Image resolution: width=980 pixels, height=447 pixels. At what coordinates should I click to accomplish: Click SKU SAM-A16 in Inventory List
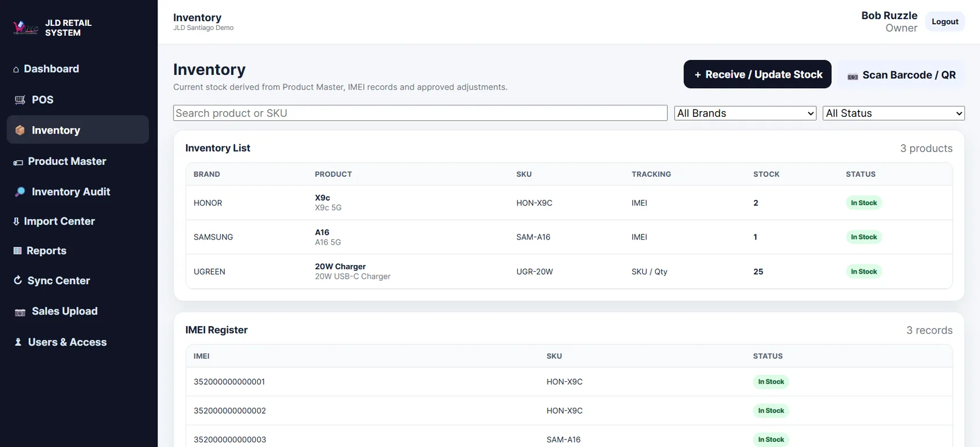(533, 237)
